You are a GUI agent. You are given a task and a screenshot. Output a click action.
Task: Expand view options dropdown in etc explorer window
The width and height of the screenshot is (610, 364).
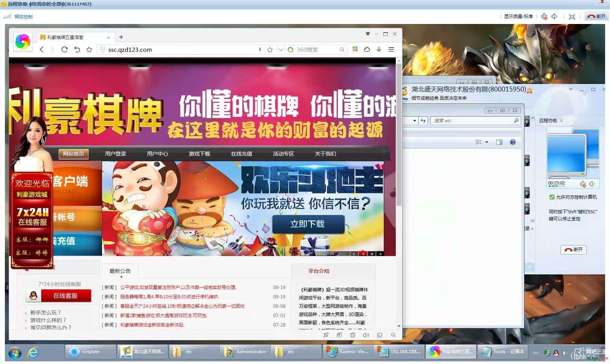[487, 142]
